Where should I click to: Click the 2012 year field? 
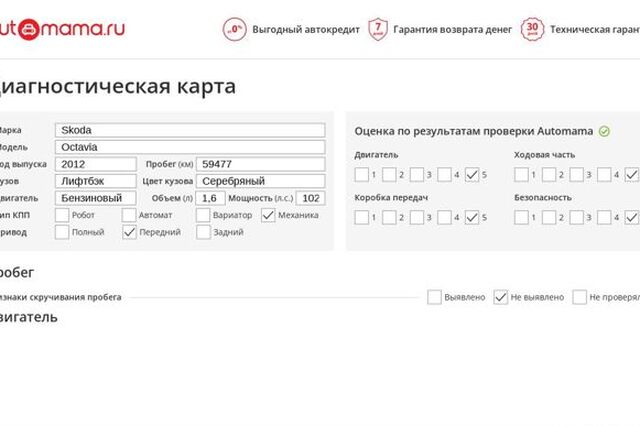(x=96, y=164)
